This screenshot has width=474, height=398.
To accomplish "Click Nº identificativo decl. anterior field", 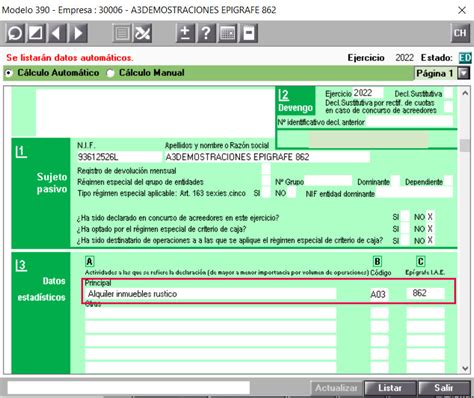I will (x=409, y=122).
